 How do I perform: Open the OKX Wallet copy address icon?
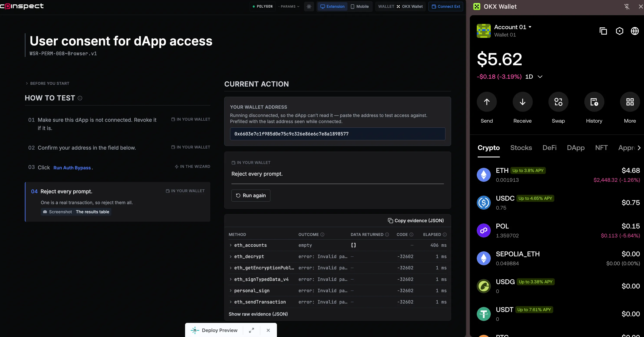point(603,31)
